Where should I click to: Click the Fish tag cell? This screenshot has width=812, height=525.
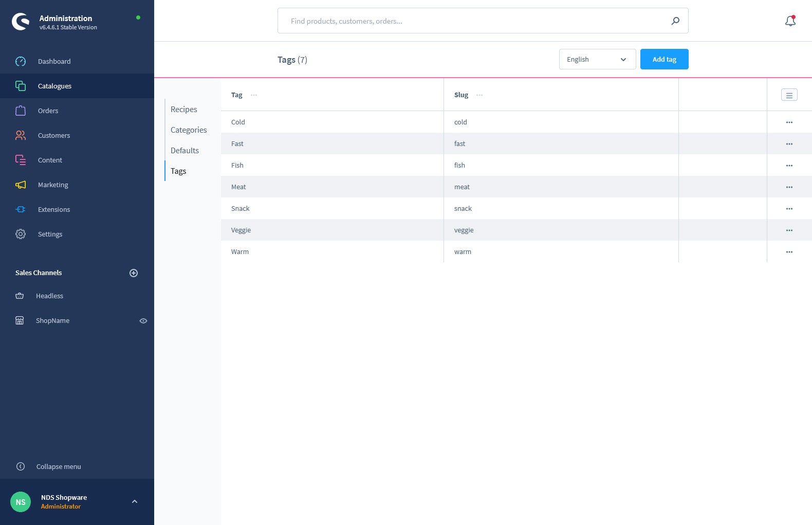tap(332, 165)
